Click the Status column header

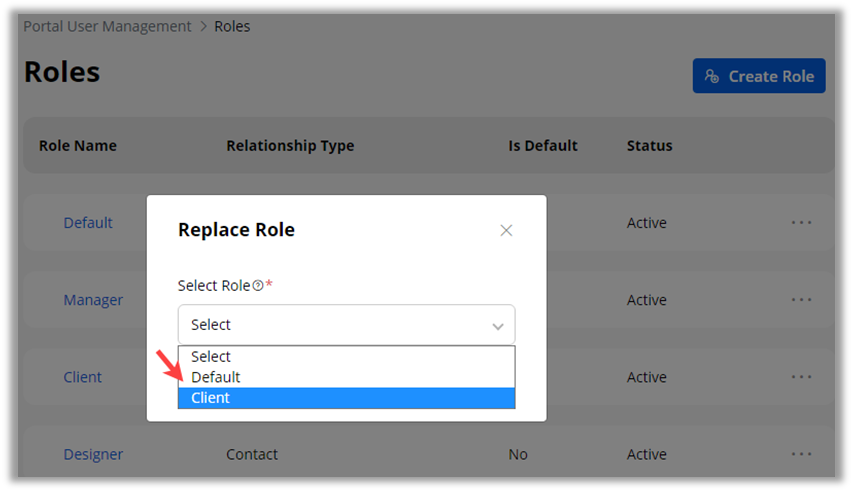[x=650, y=146]
